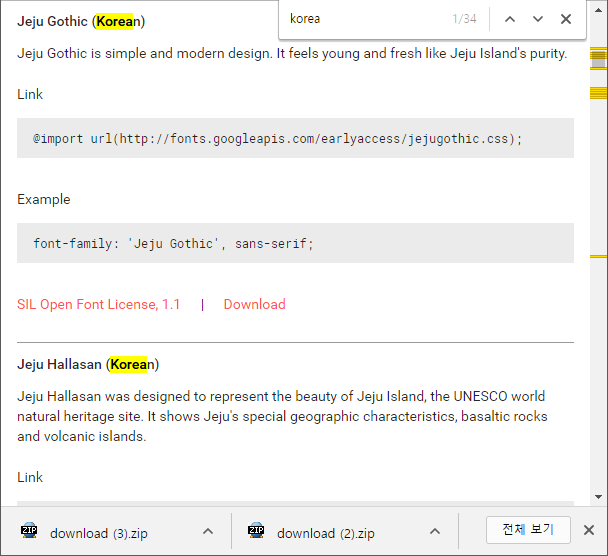Open the Download link for Jeju Gothic
This screenshot has height=556, width=608.
tap(254, 304)
